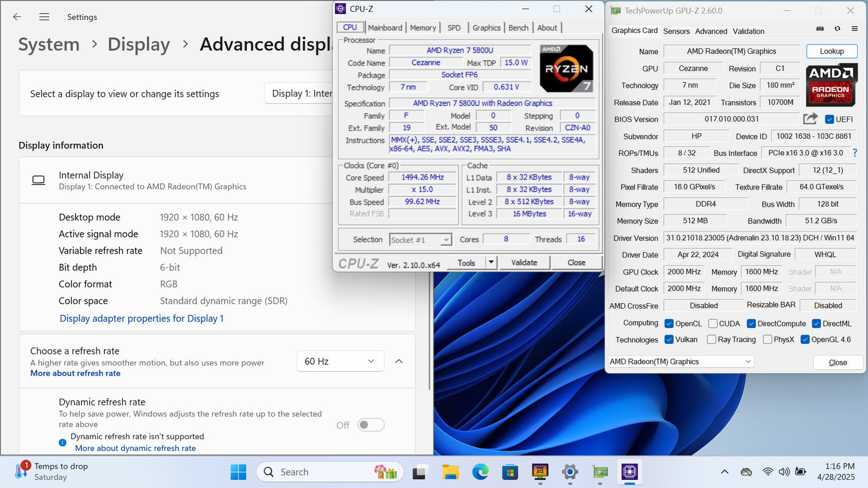
Task: Click the Internal Display monitor icon
Action: [x=39, y=180]
